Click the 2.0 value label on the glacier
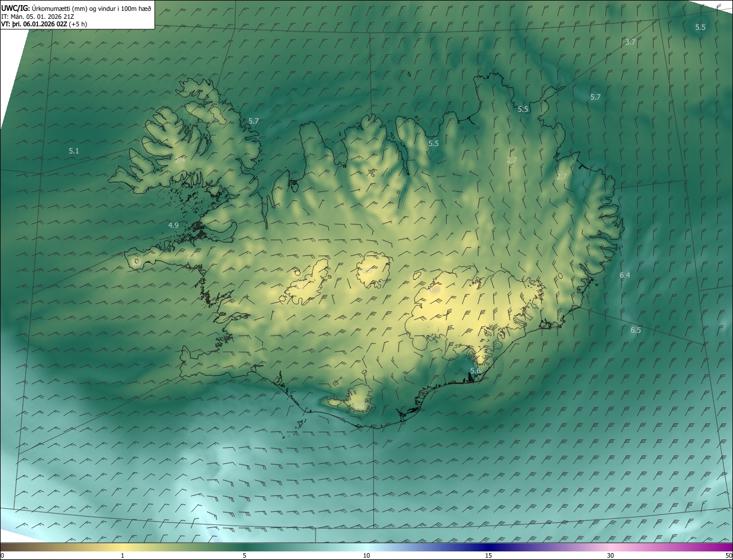The height and width of the screenshot is (560, 733). [x=359, y=406]
